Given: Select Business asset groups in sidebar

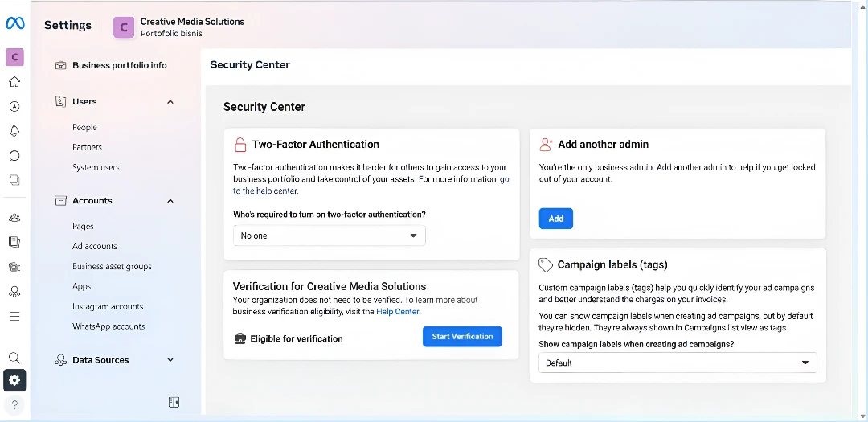Looking at the screenshot, I should point(112,266).
